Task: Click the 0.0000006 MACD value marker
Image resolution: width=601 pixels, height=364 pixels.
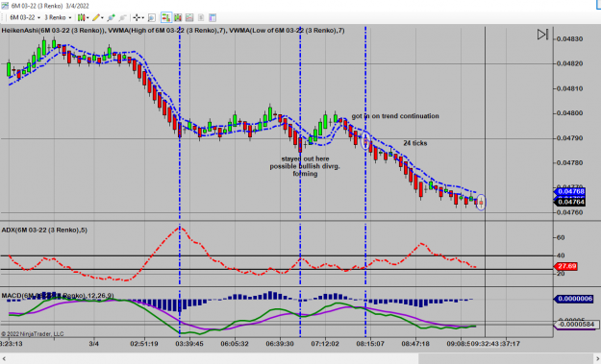Action: tap(574, 299)
